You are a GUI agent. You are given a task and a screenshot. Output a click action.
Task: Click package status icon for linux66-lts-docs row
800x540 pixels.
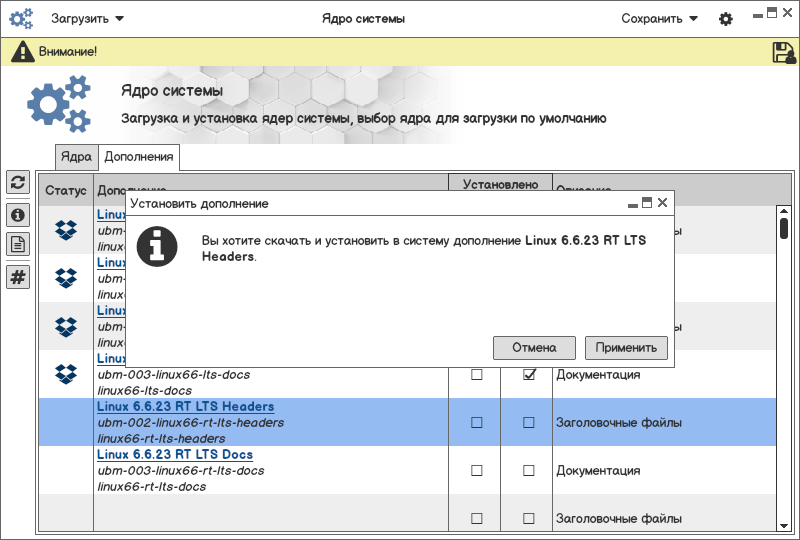66,374
